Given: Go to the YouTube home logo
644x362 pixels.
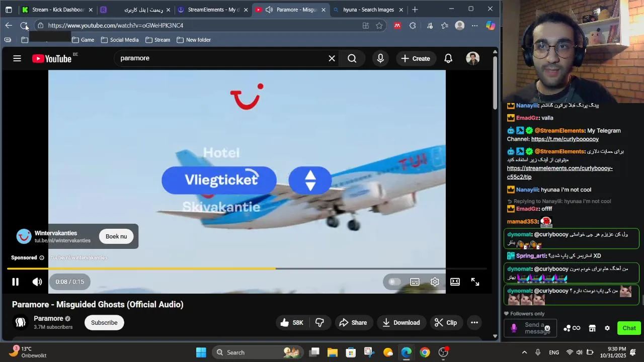Looking at the screenshot, I should [x=52, y=59].
